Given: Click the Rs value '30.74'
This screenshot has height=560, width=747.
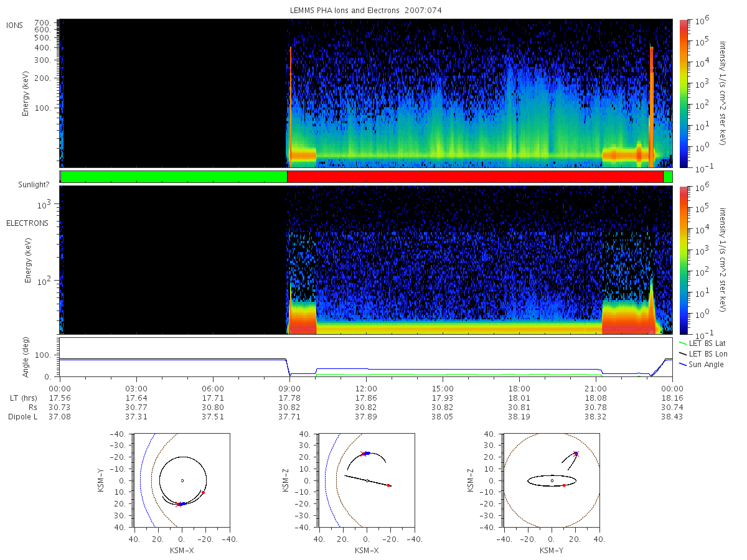Looking at the screenshot, I should (672, 407).
